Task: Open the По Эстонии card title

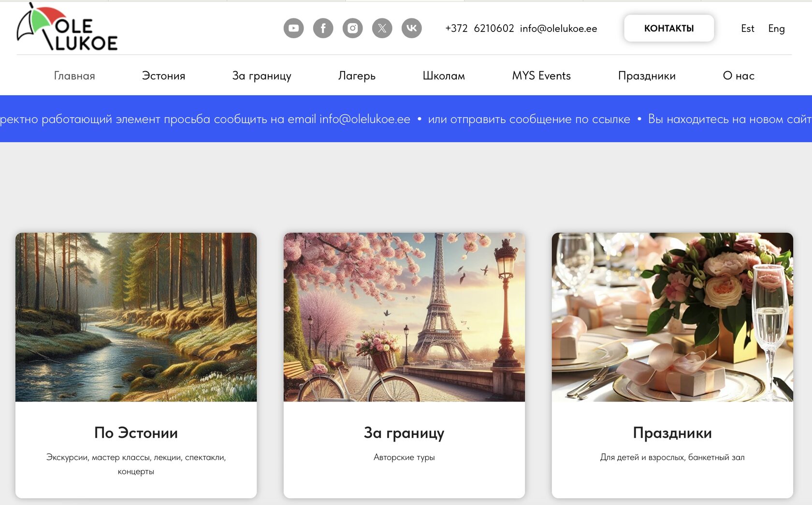Action: click(136, 432)
